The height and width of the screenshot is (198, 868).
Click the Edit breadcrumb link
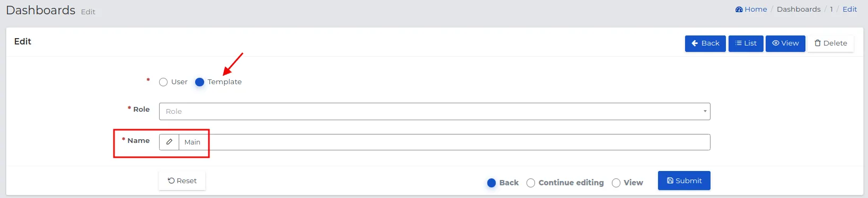[x=850, y=9]
